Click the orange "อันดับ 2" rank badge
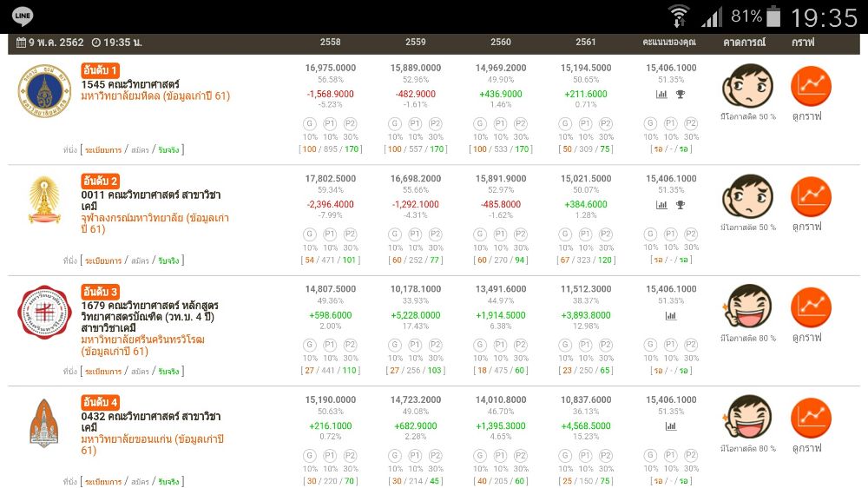 (101, 181)
